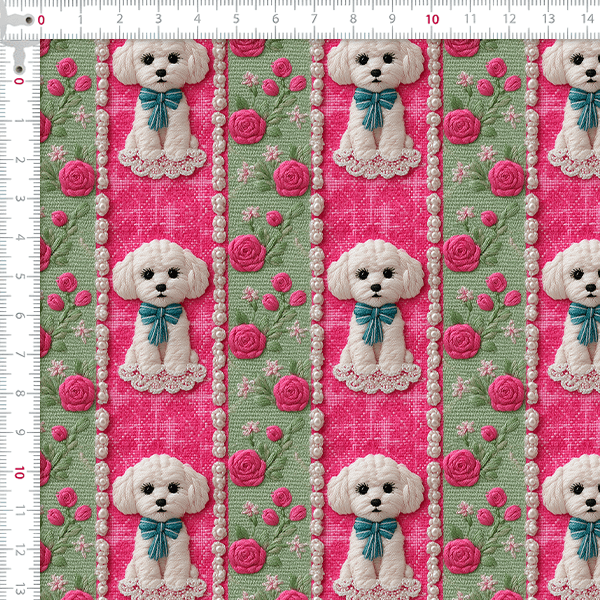
Task: Click the number 5 on the top ruler
Action: tap(236, 18)
